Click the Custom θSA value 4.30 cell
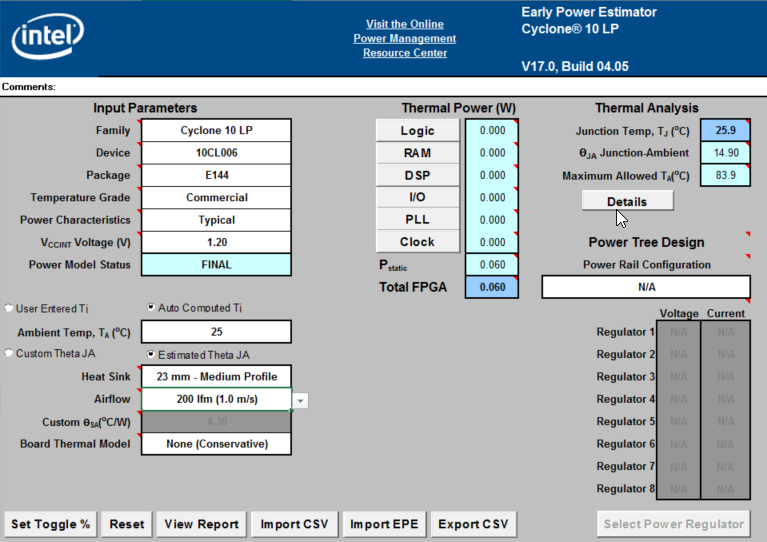This screenshot has height=542, width=767. (x=216, y=422)
